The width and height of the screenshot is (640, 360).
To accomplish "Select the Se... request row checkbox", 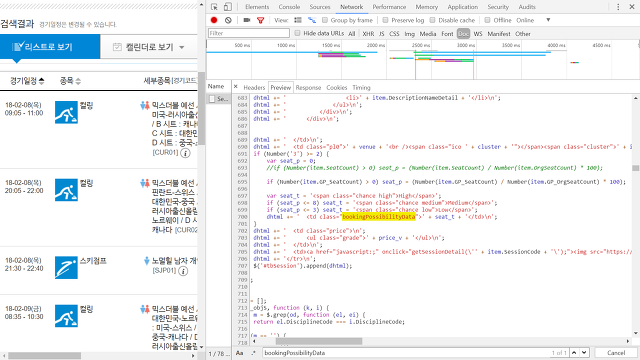I will coord(212,99).
